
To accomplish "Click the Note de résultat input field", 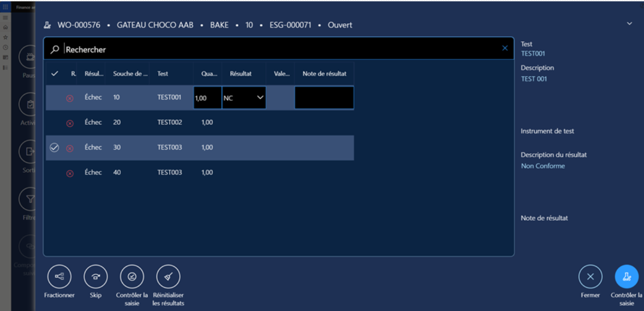I will coord(324,98).
